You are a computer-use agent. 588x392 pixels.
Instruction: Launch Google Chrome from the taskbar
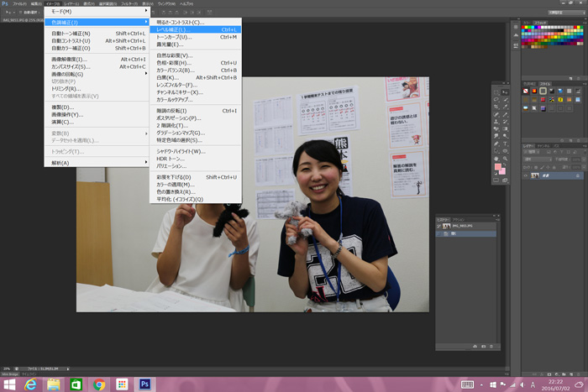click(99, 384)
